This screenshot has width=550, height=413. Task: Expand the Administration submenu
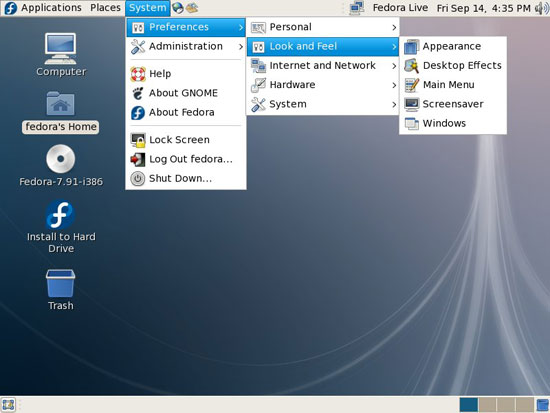point(186,46)
